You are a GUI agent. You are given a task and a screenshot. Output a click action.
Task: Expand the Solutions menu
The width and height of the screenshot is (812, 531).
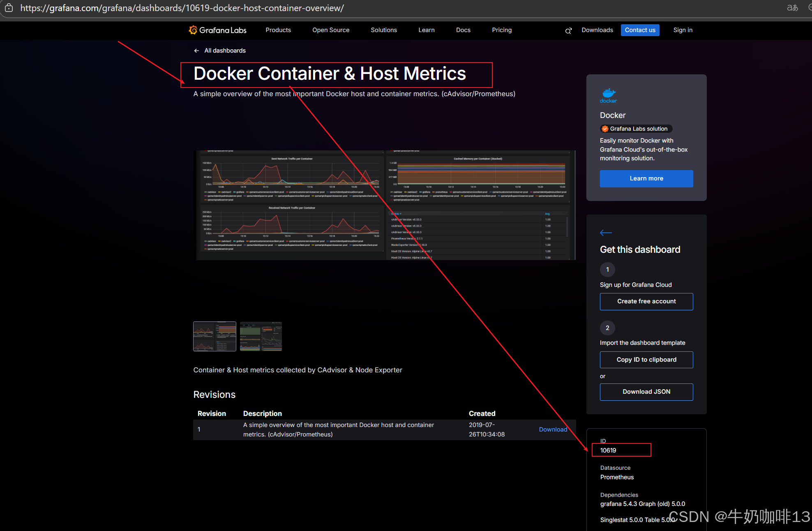click(384, 30)
